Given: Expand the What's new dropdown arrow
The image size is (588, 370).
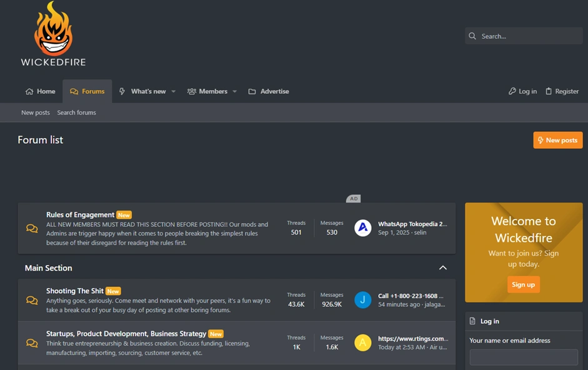Looking at the screenshot, I should 173,92.
